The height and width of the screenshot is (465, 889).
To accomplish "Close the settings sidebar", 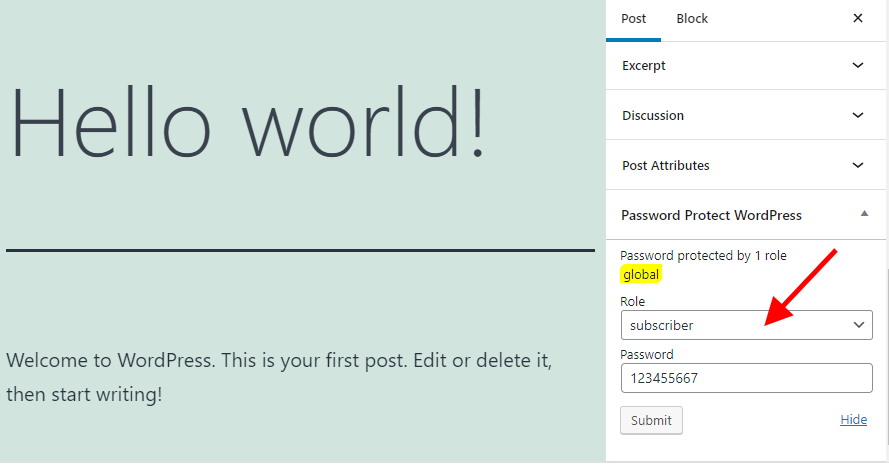I will pyautogui.click(x=858, y=18).
